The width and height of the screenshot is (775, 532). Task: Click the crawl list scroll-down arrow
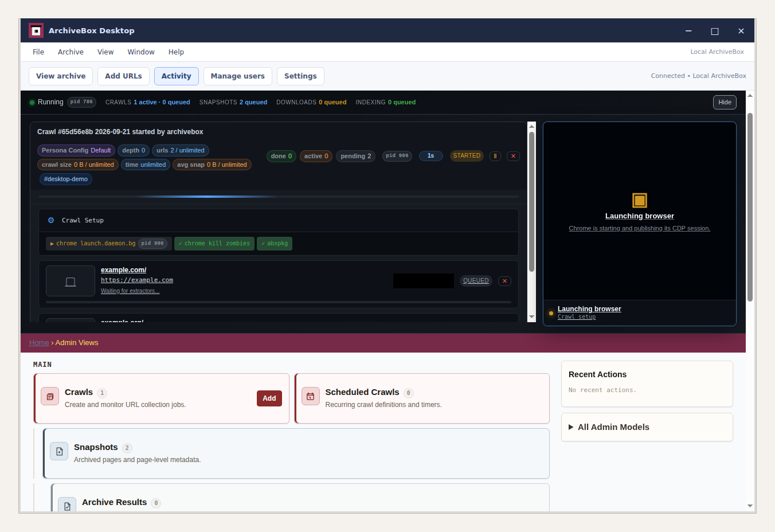531,317
